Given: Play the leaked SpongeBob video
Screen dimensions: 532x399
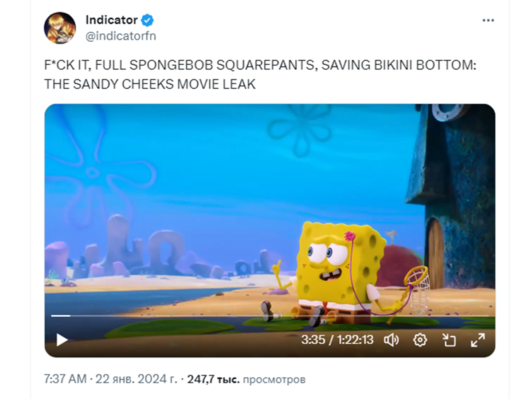Looking at the screenshot, I should (62, 340).
